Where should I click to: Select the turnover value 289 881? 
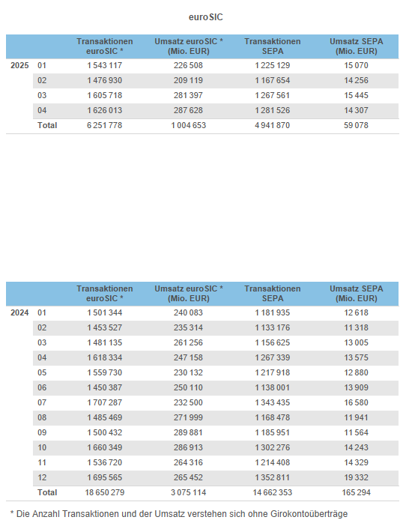click(188, 432)
